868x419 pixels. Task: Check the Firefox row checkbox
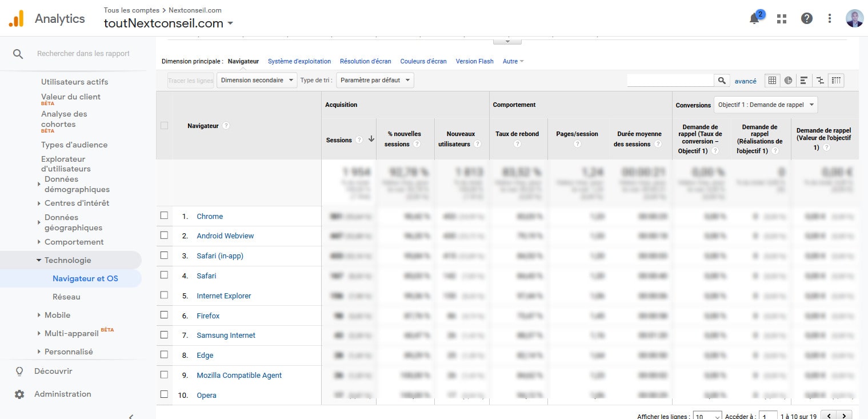pyautogui.click(x=165, y=315)
